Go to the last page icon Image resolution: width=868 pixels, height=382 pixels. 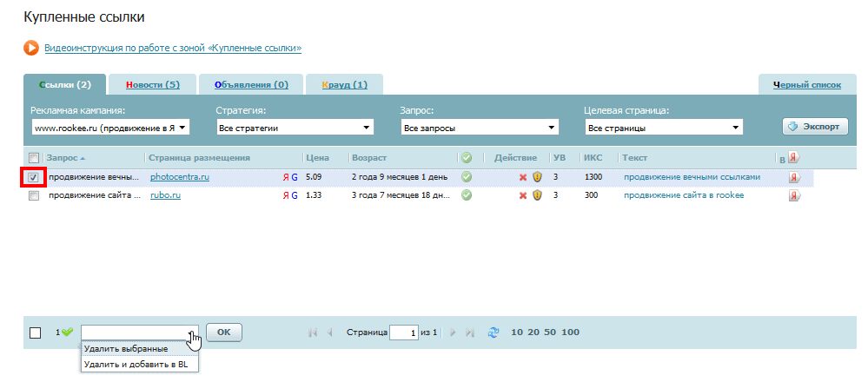tap(471, 333)
